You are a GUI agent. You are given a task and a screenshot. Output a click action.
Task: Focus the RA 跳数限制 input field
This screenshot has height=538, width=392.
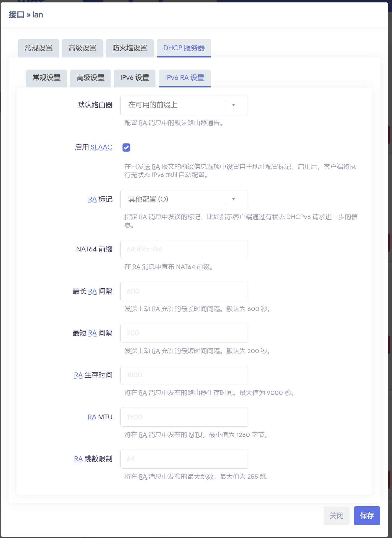click(x=184, y=459)
